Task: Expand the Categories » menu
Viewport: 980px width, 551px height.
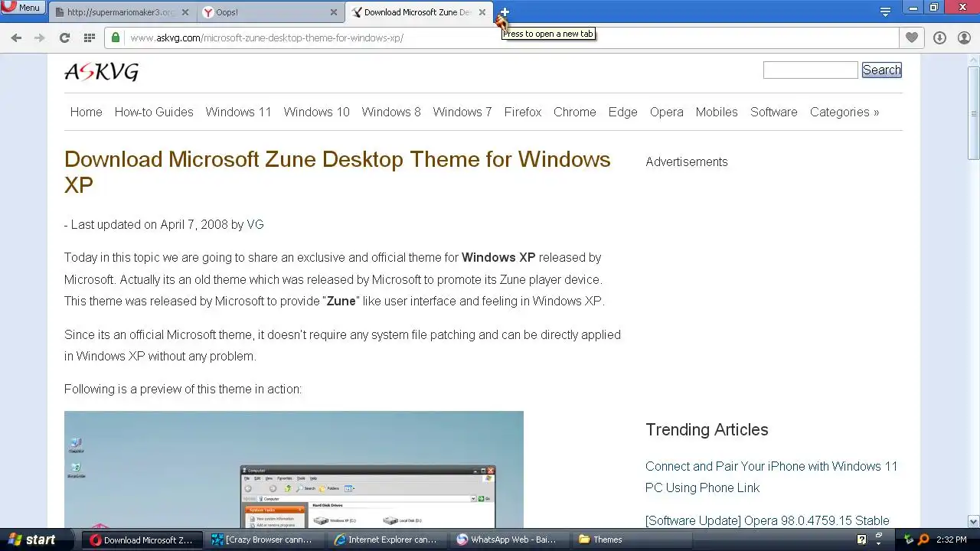Action: coord(844,112)
